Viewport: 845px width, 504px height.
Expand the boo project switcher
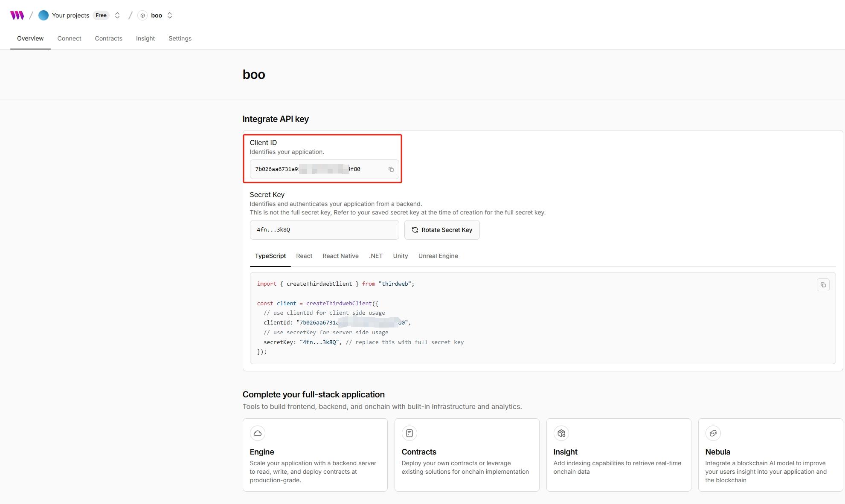click(170, 15)
